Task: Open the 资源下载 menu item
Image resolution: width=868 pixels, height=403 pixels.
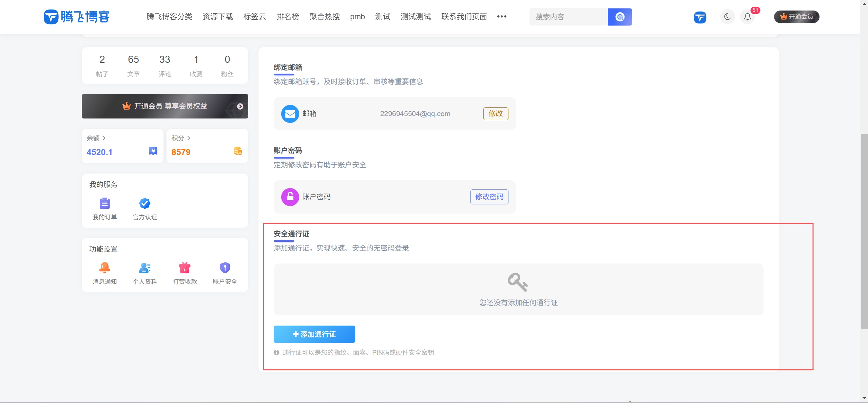Action: click(x=217, y=17)
